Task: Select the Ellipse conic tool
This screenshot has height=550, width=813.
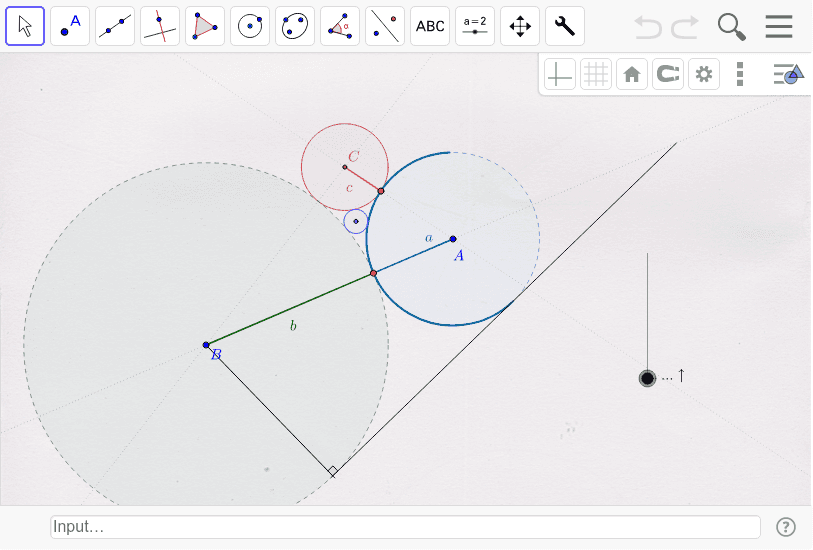Action: click(x=295, y=26)
